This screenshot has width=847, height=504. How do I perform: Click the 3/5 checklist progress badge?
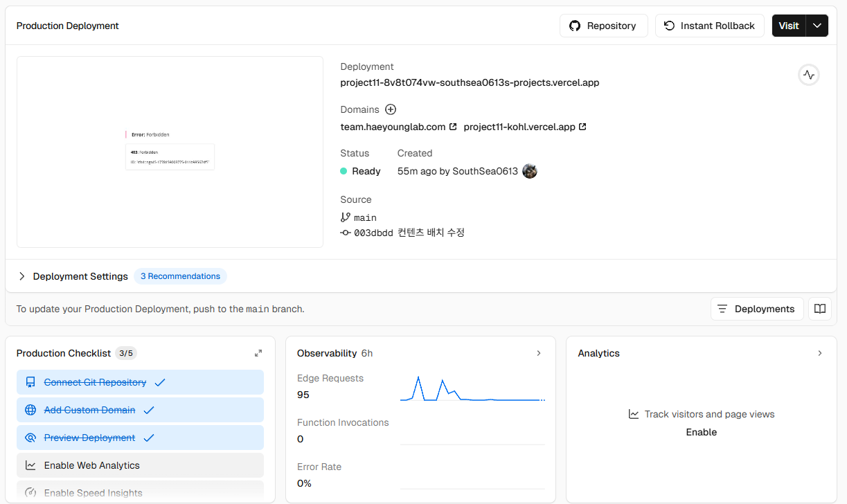tap(126, 353)
